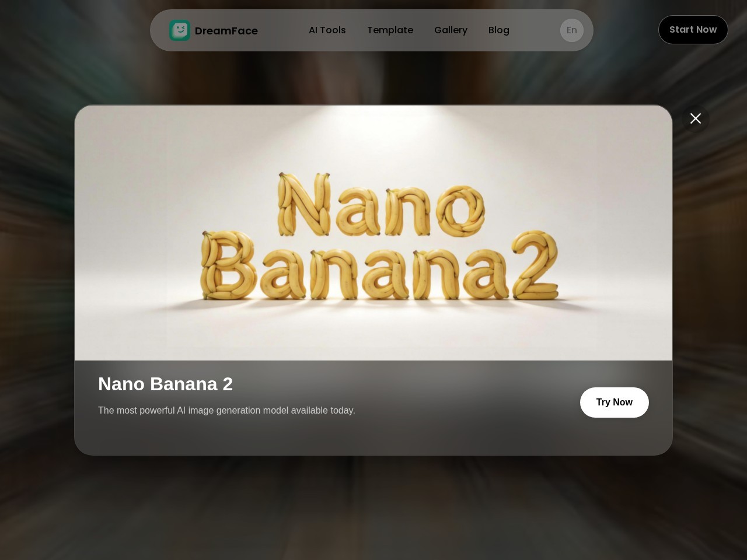
Task: Click the DreamFace brand name text
Action: click(x=226, y=31)
